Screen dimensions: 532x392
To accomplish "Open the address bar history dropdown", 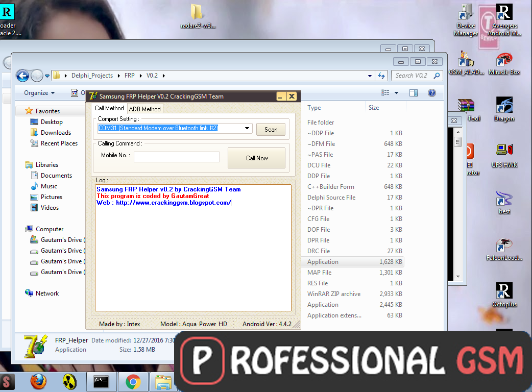I will (370, 76).
